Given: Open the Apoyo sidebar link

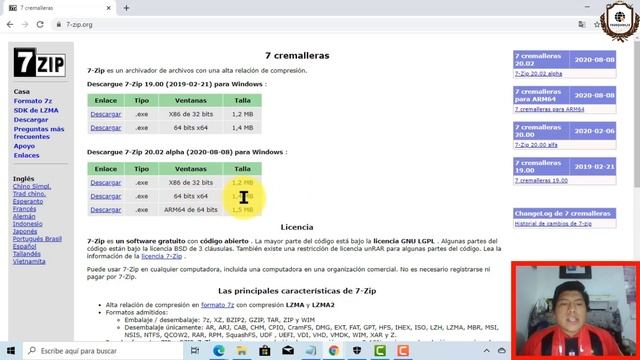Looking at the screenshot, I should [24, 146].
